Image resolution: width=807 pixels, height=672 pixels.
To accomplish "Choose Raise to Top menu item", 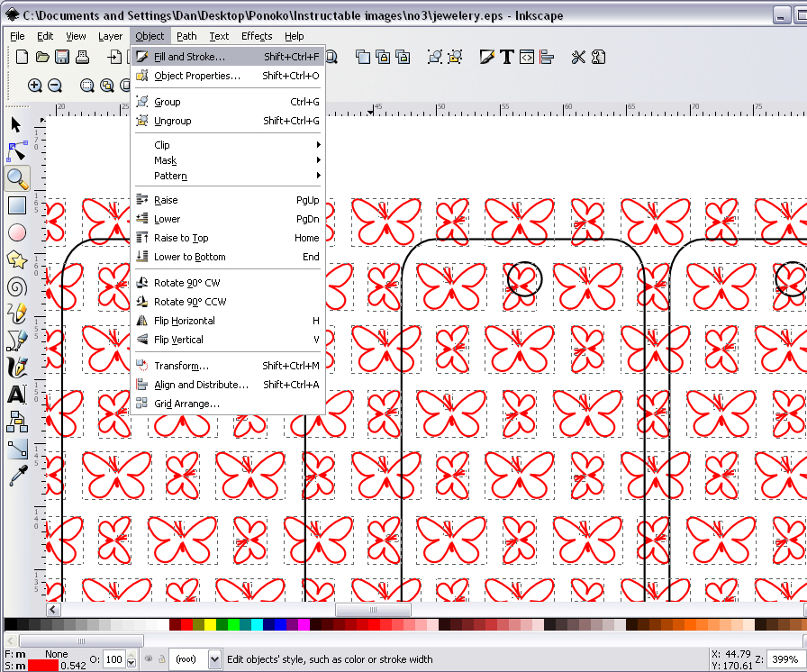I will coord(229,238).
